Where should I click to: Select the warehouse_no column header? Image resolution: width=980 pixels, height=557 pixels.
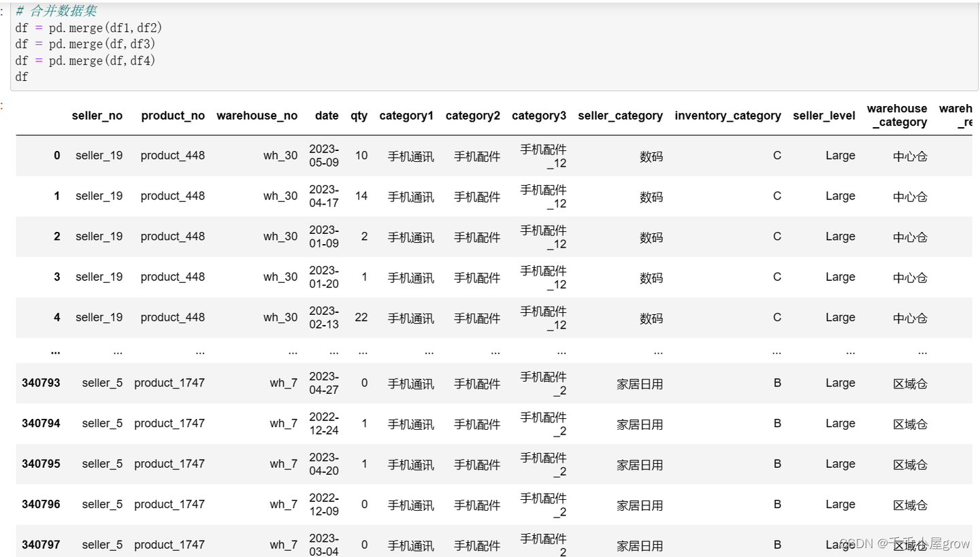257,116
